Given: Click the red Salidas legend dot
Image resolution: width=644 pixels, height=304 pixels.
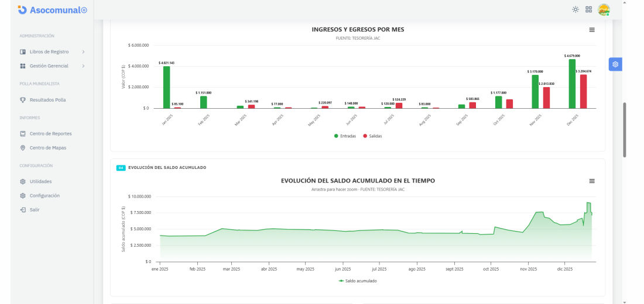Looking at the screenshot, I should (365, 136).
